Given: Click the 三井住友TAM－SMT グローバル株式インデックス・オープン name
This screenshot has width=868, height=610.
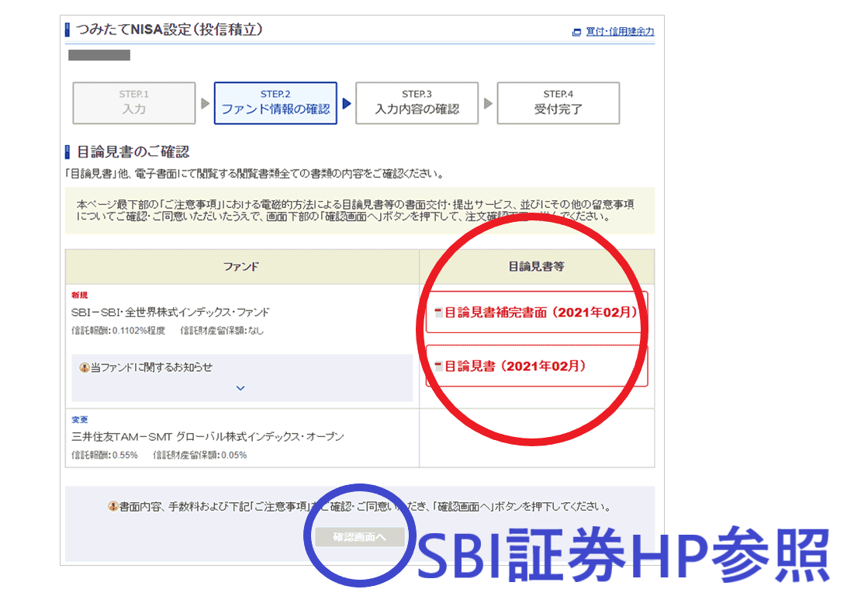Looking at the screenshot, I should 208,437.
